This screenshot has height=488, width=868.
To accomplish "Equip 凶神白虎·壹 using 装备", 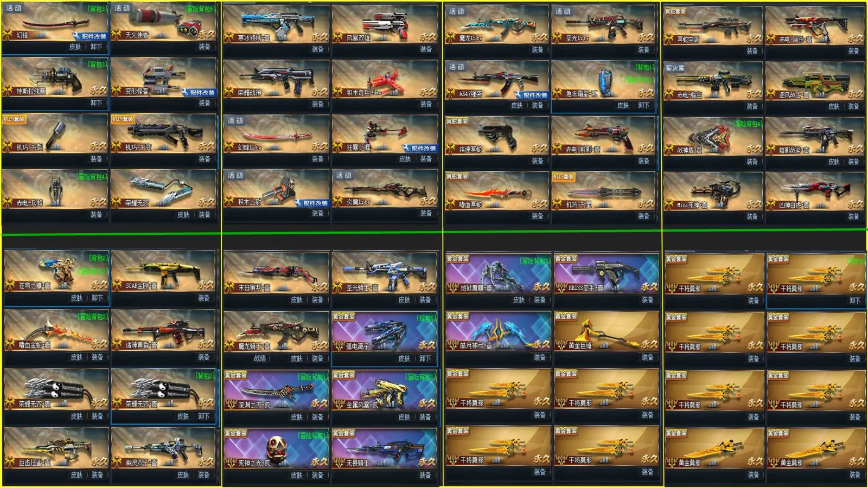I will pos(853,216).
